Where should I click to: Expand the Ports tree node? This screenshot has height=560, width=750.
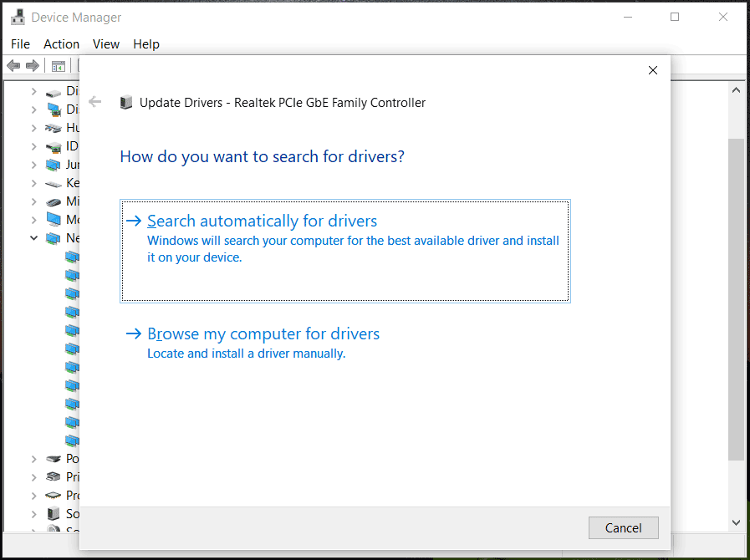pyautogui.click(x=33, y=458)
